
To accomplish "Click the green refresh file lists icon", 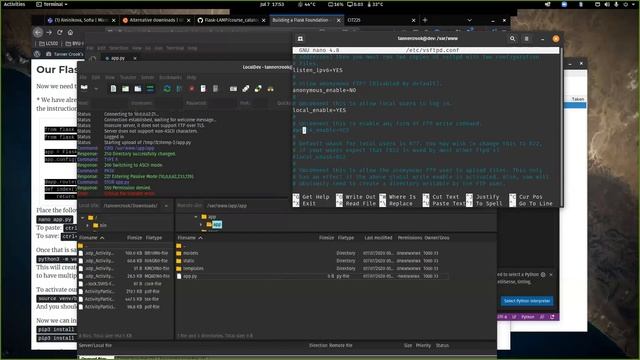I will click(167, 89).
